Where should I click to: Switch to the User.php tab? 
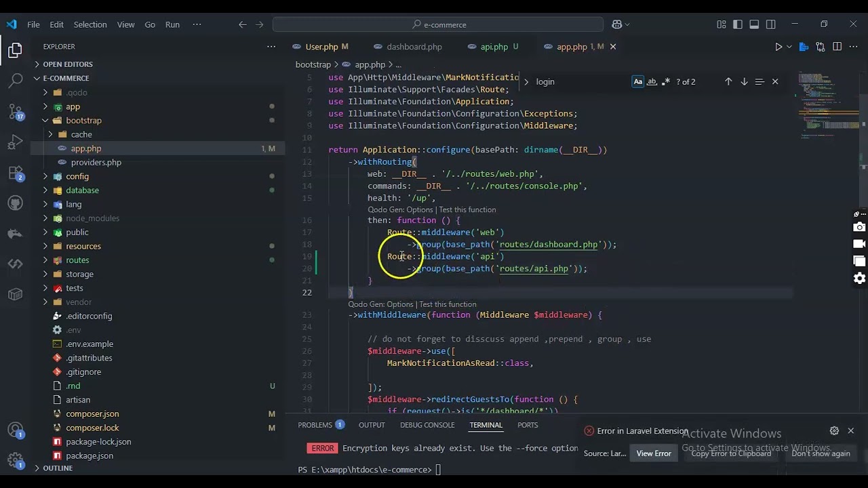(x=321, y=47)
